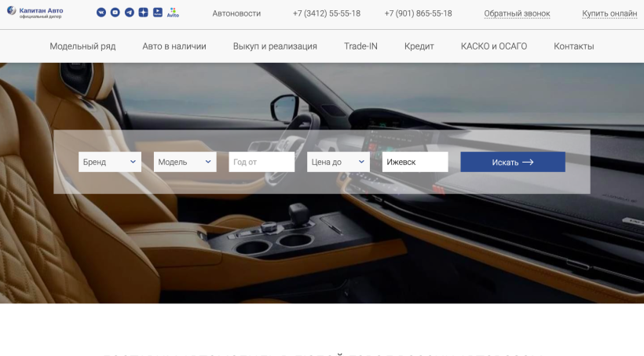Click the Ижевск city field
Viewport: 644px width, 356px height.
[x=415, y=162]
